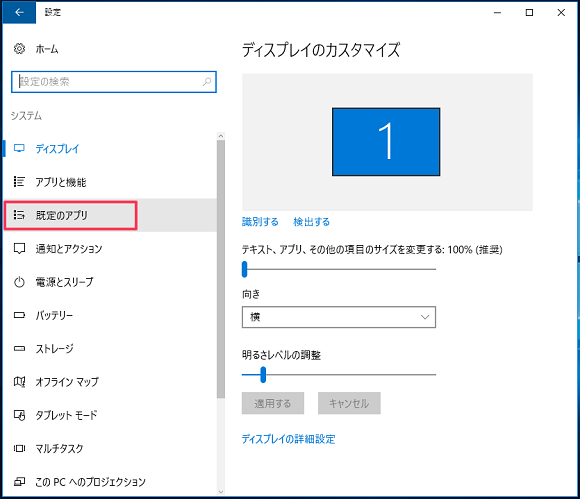This screenshot has height=499, width=580.
Task: Click the タブレット モード icon
Action: [x=19, y=415]
